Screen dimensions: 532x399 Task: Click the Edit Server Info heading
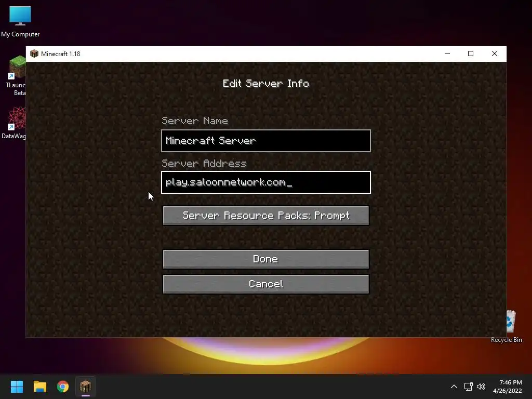pyautogui.click(x=265, y=84)
